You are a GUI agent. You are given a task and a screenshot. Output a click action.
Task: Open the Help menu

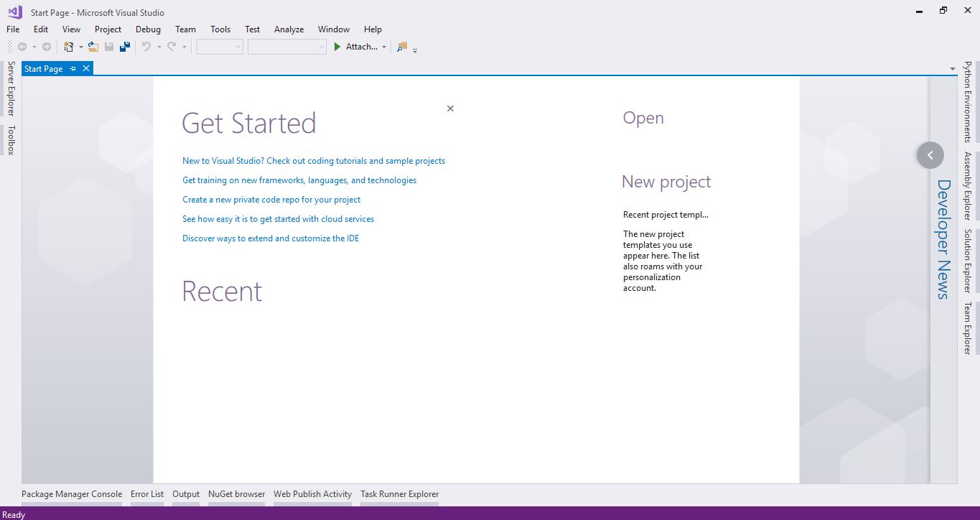373,29
